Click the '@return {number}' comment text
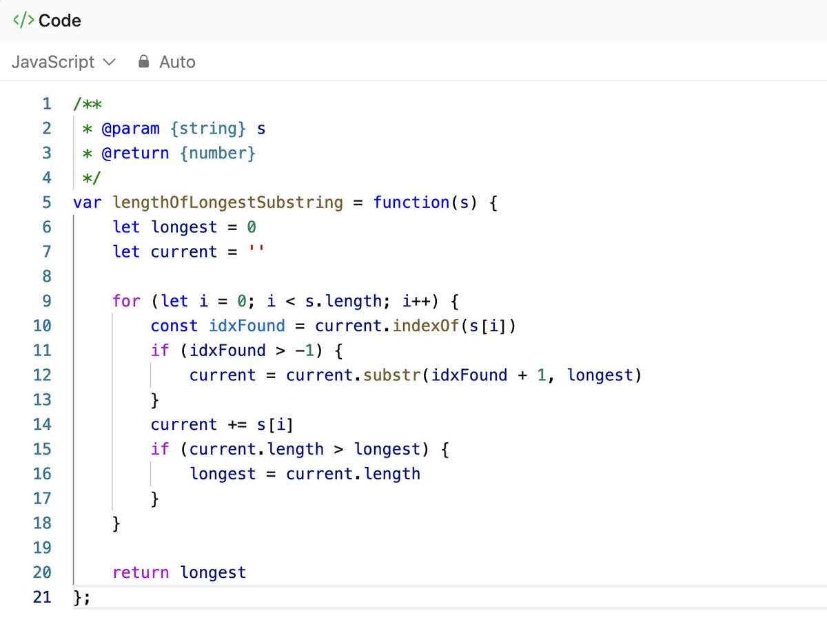This screenshot has height=644, width=827. (178, 153)
